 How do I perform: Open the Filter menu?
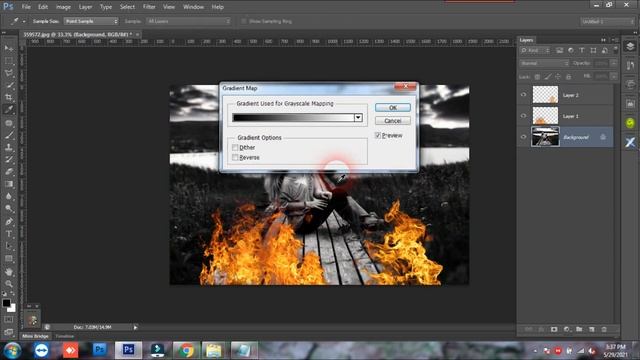click(x=149, y=7)
